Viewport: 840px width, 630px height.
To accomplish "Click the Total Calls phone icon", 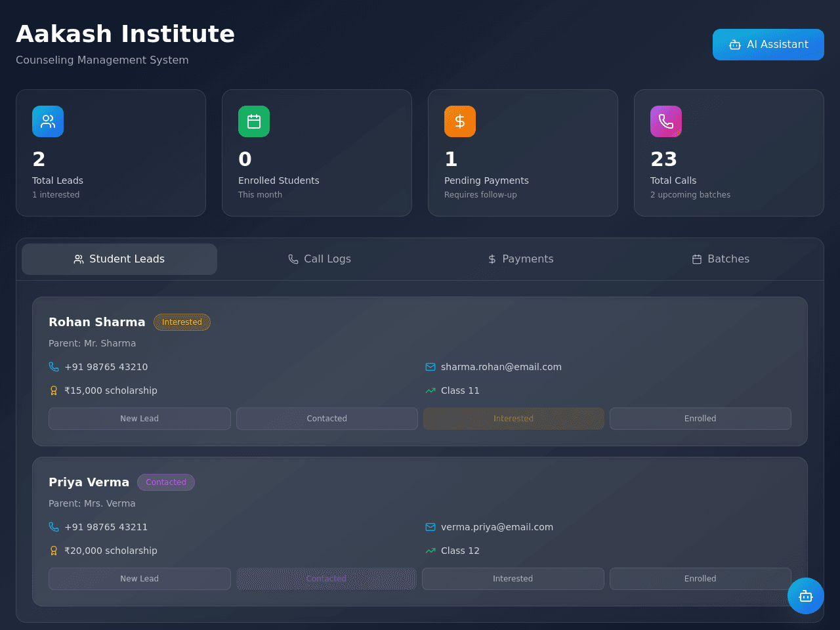I will [666, 121].
